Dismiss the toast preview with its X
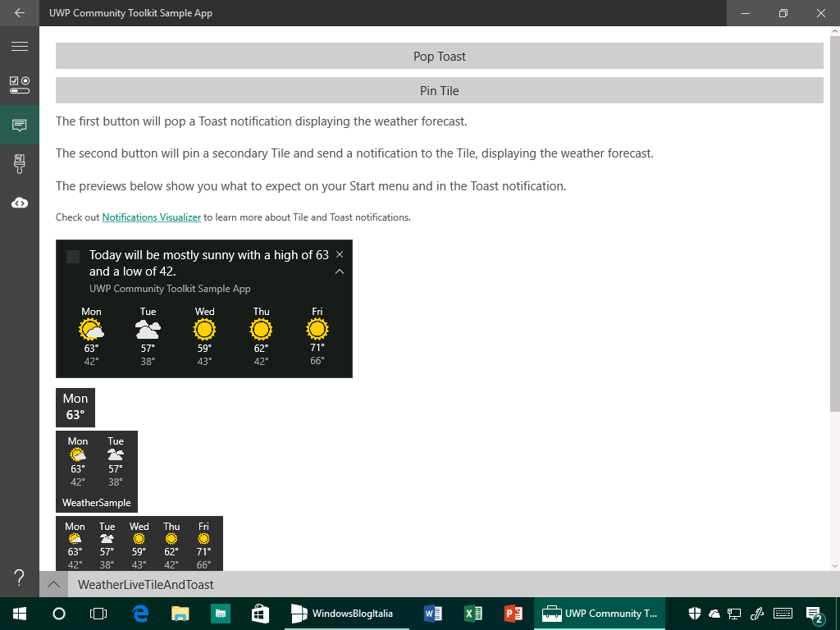This screenshot has height=630, width=840. (339, 254)
